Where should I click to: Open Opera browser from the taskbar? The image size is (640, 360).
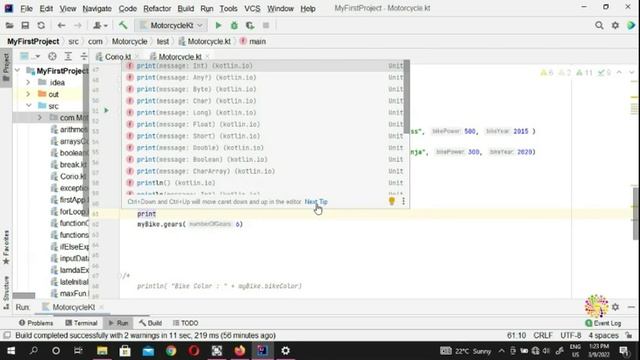click(x=194, y=351)
